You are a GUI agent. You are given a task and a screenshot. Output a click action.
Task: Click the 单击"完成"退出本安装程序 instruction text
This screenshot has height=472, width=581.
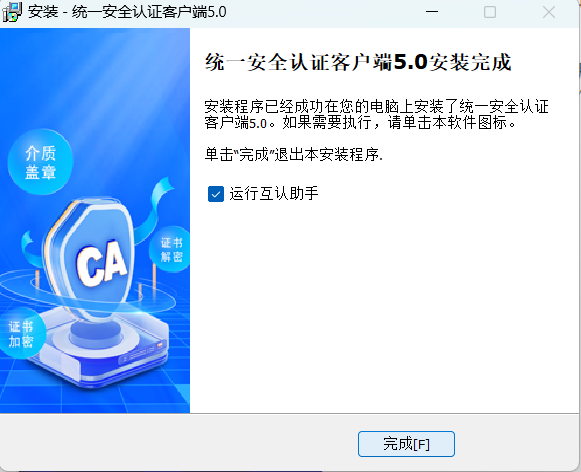point(293,154)
